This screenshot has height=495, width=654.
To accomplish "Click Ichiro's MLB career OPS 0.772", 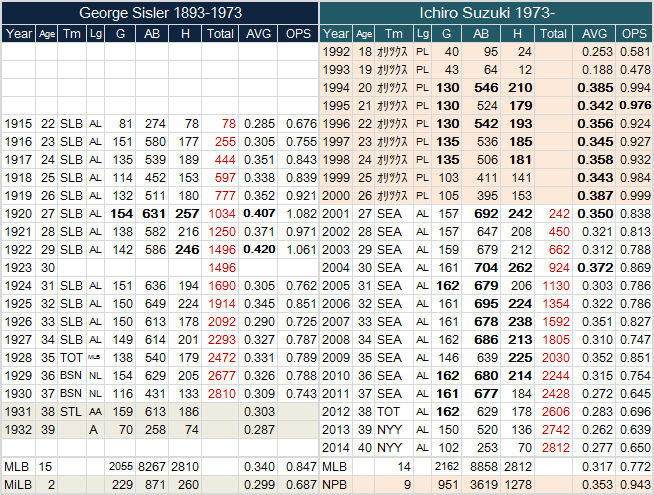I will pos(634,466).
